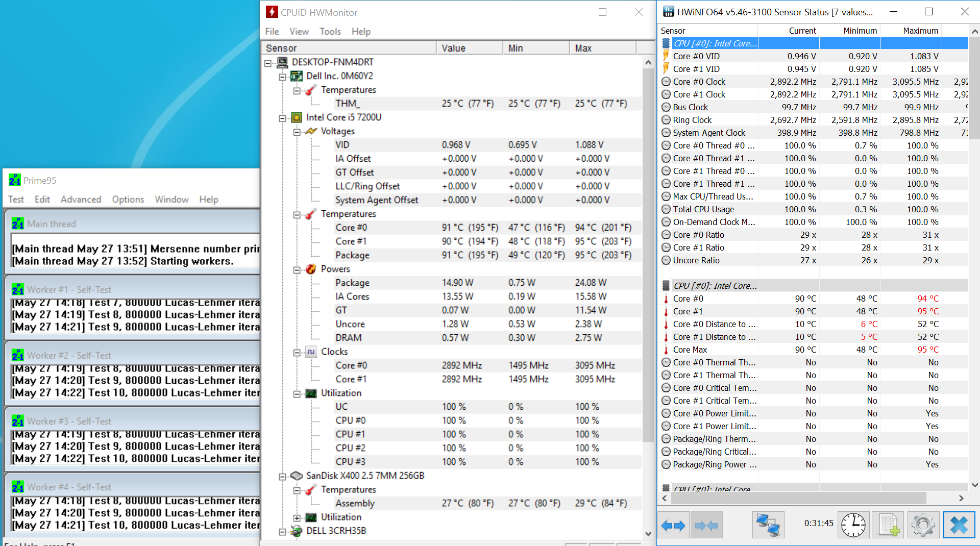This screenshot has height=546, width=980.
Task: Expand SanDisk Utilization node
Action: [x=297, y=518]
